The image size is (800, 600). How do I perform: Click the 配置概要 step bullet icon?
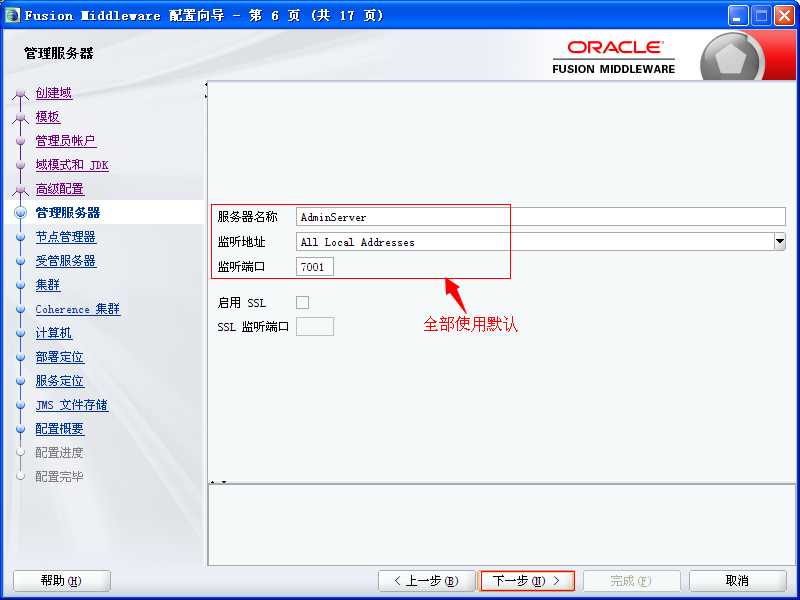(x=21, y=429)
